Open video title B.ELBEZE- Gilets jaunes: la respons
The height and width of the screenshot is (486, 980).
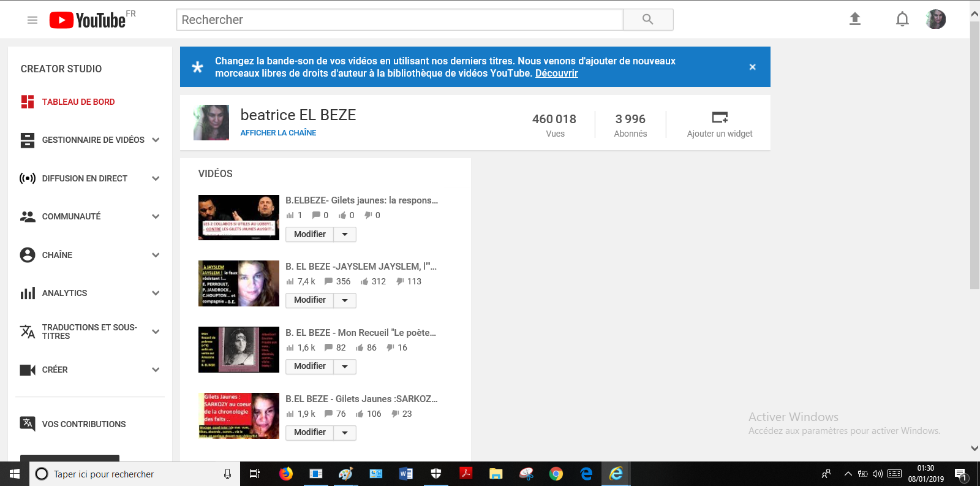(x=361, y=200)
